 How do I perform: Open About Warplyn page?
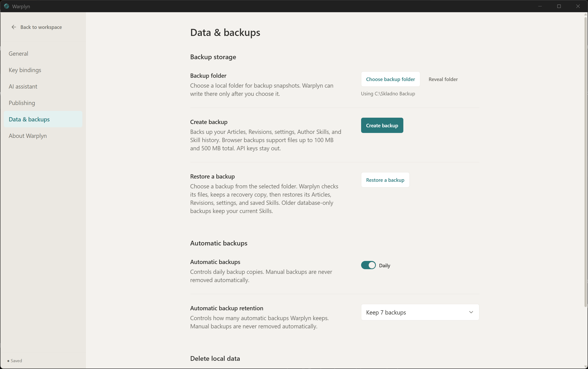(x=43, y=136)
